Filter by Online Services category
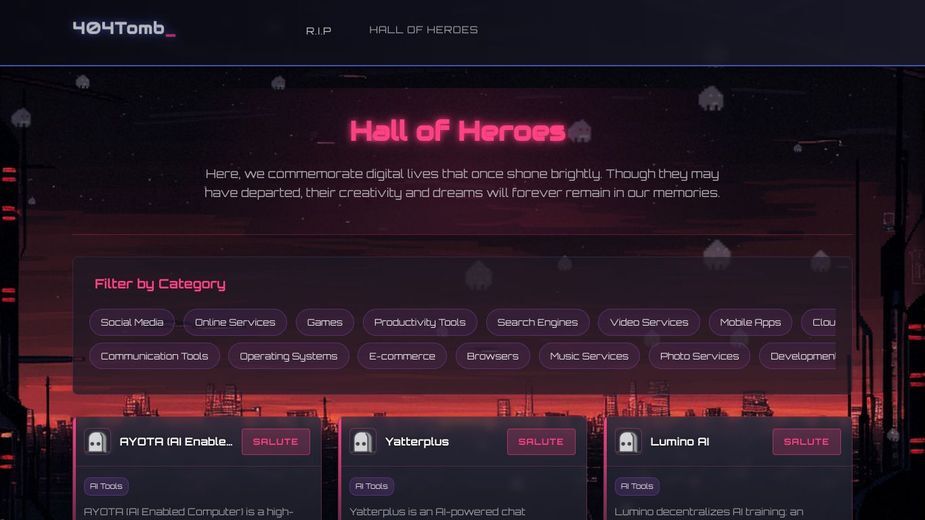Viewport: 925px width, 520px height. tap(235, 322)
